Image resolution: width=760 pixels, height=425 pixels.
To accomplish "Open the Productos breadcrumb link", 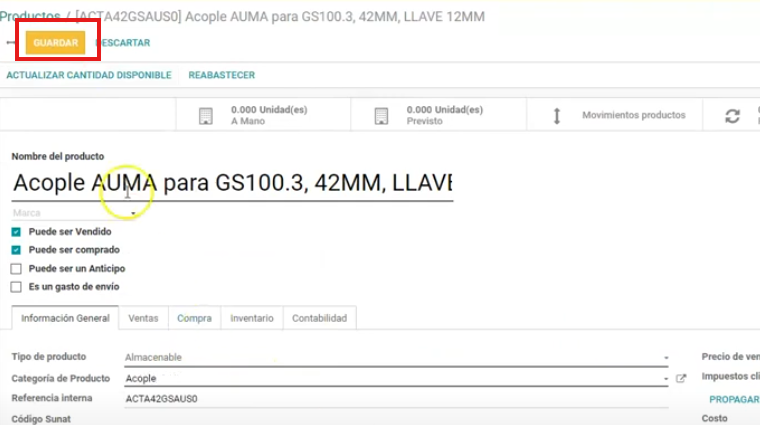I will (30, 16).
